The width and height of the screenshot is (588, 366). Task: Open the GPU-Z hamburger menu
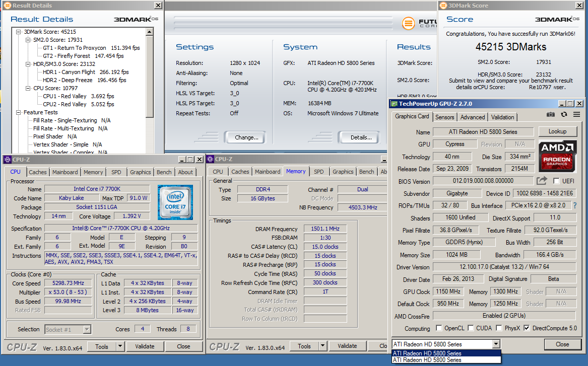[x=577, y=115]
